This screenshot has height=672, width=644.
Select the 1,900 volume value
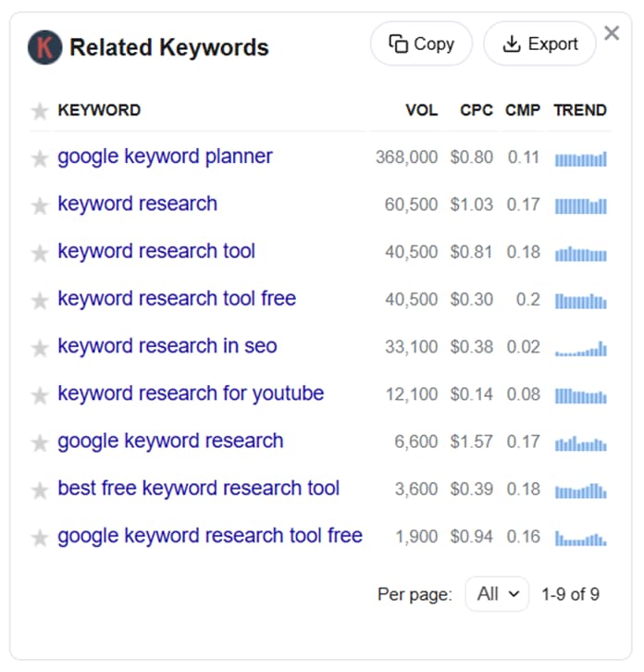(x=416, y=537)
